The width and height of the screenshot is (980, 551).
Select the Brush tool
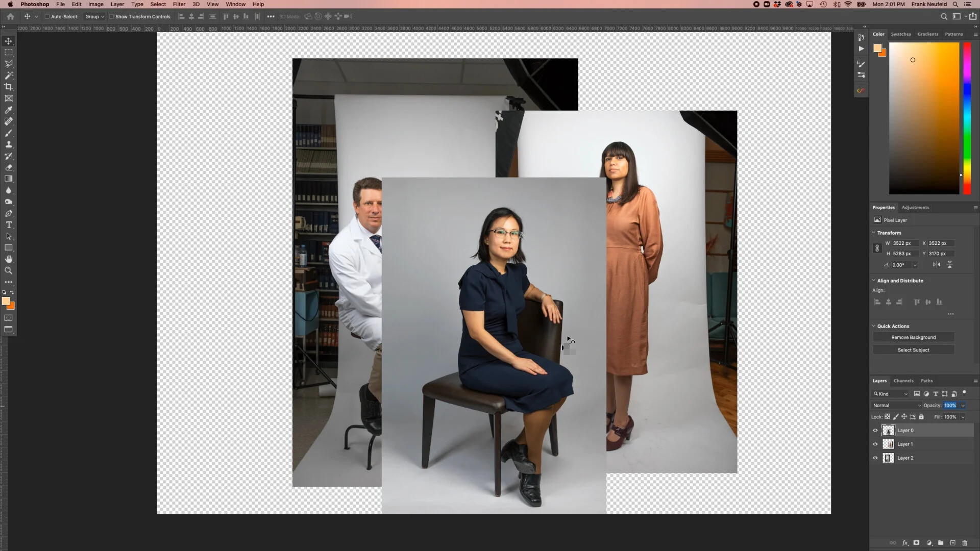click(x=9, y=133)
